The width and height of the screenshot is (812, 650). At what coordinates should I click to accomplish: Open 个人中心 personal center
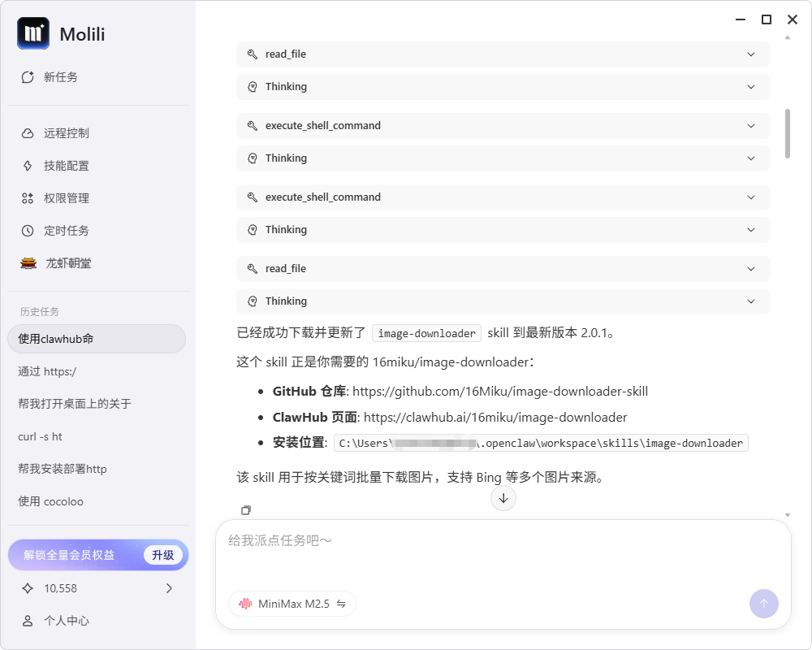point(66,621)
